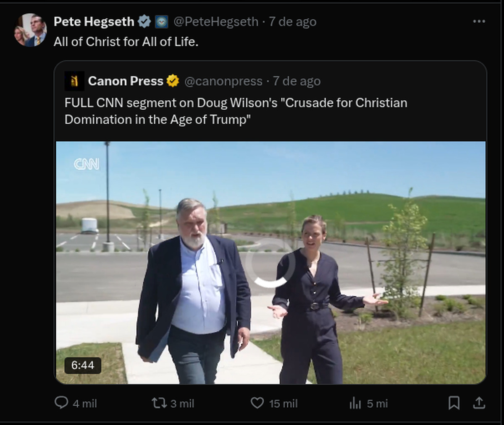The image size is (504, 425).
Task: Click the quoted post's 7 de ago date
Action: point(297,81)
